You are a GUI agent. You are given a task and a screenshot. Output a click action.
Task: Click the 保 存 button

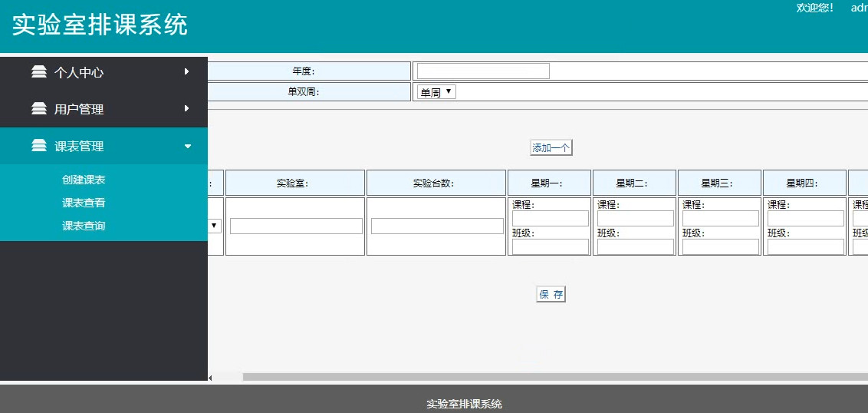tap(551, 294)
